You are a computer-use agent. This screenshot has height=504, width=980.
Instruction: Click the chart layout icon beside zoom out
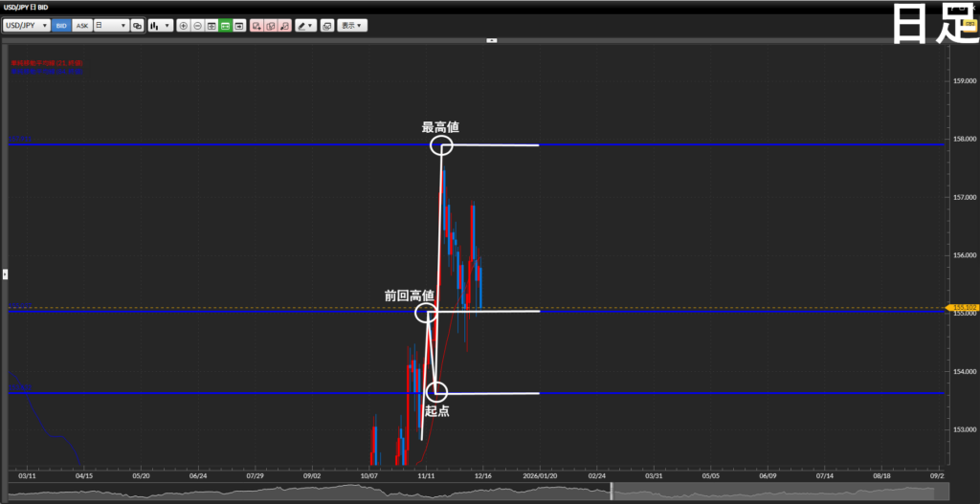[x=212, y=25]
